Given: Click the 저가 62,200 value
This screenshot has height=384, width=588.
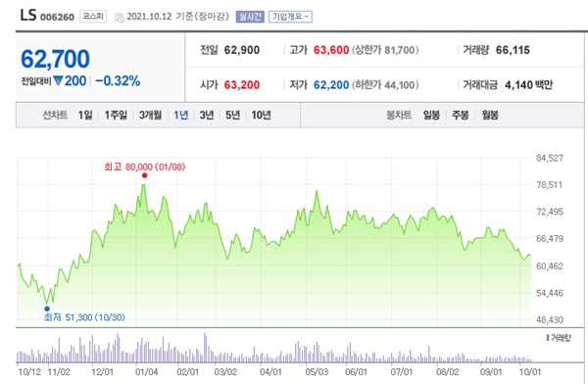Looking at the screenshot, I should click(331, 85).
